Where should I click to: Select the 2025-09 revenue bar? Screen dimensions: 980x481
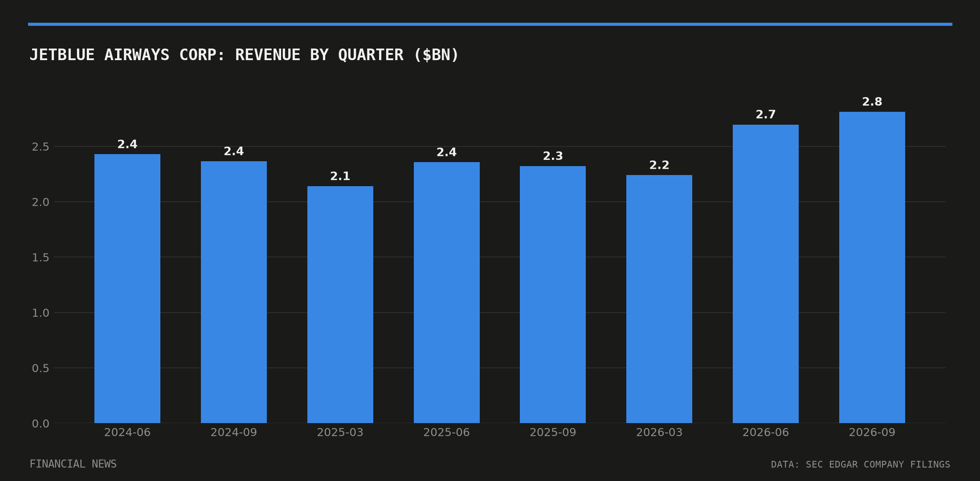click(x=553, y=294)
